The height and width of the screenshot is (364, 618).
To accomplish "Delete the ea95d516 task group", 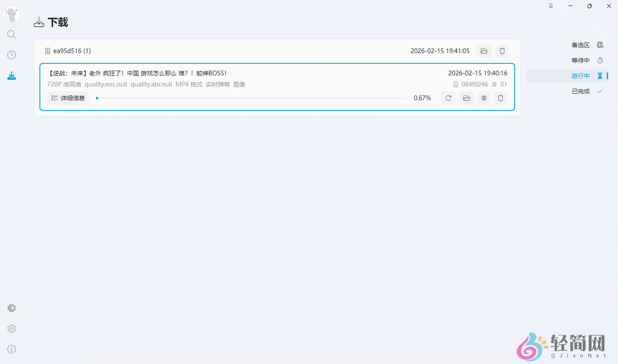I will 502,51.
